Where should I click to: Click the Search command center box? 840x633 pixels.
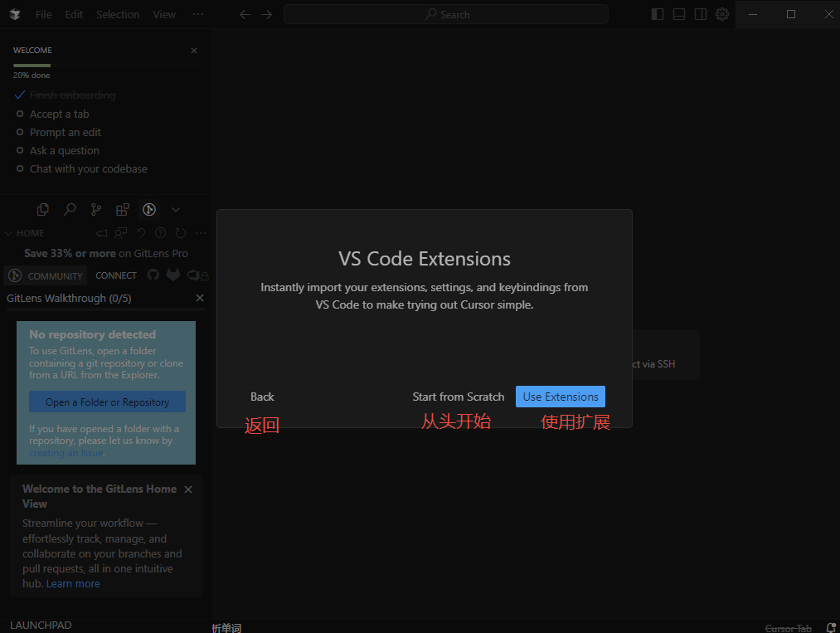[446, 14]
